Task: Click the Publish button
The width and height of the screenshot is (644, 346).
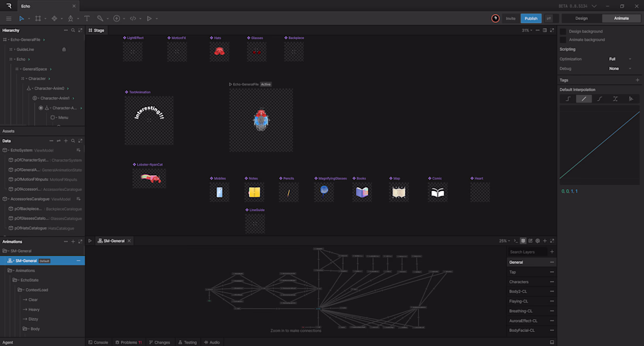Action: [530, 19]
